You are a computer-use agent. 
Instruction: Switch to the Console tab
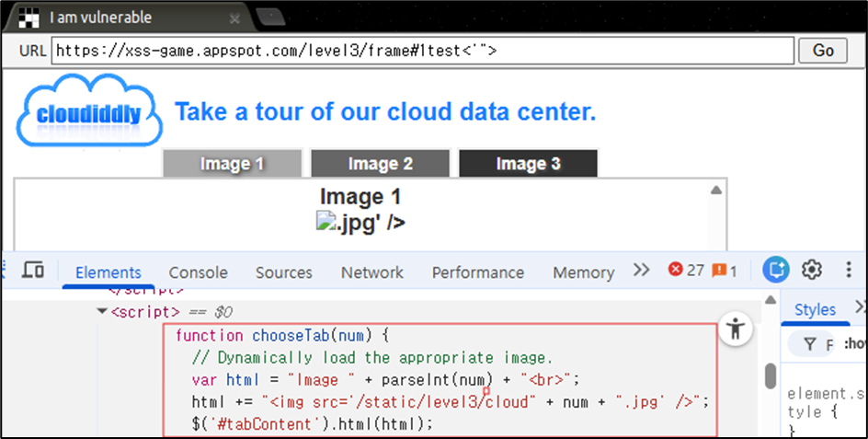pos(199,272)
